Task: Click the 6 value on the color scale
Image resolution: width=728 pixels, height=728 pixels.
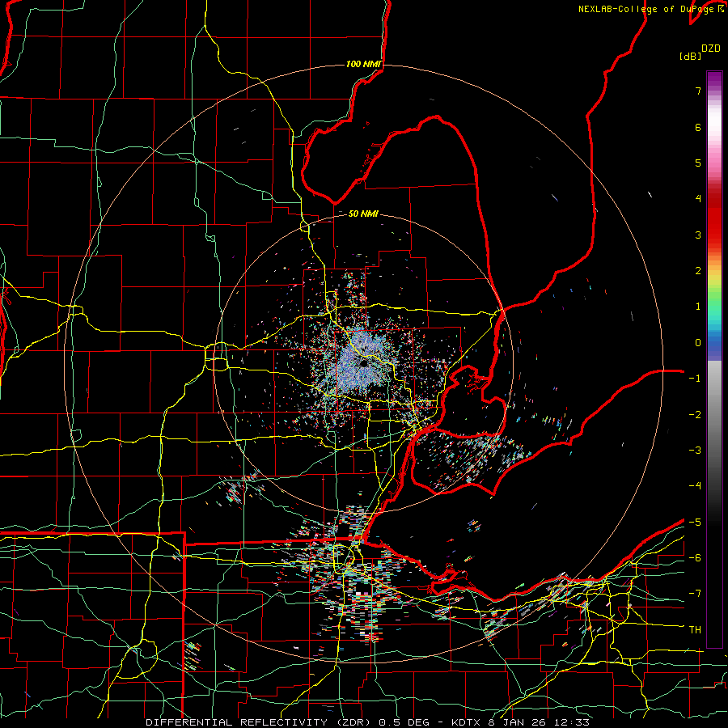Action: click(698, 127)
